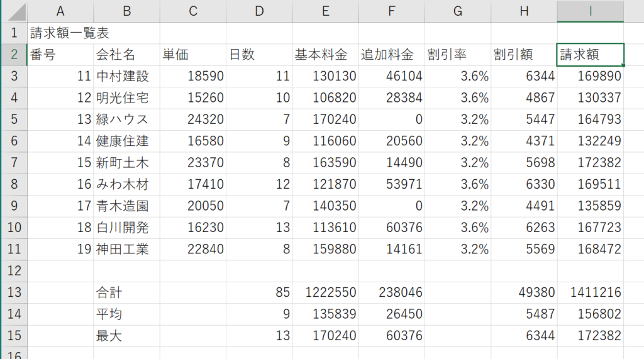Screen dimensions: 644x359
Task: Click discount amount cell 5447
Action: [x=524, y=119]
